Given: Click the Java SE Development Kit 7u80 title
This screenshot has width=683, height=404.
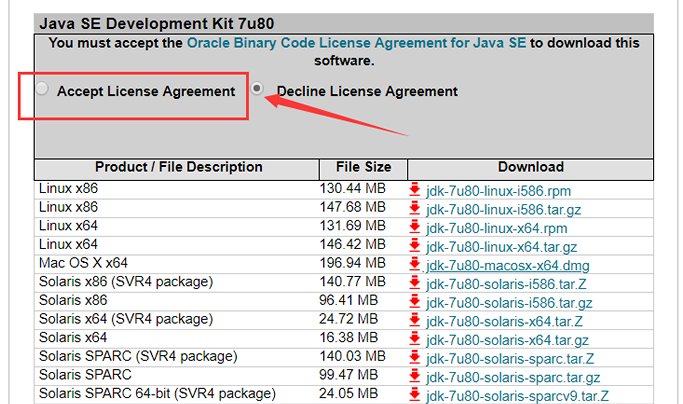Looking at the screenshot, I should point(157,24).
